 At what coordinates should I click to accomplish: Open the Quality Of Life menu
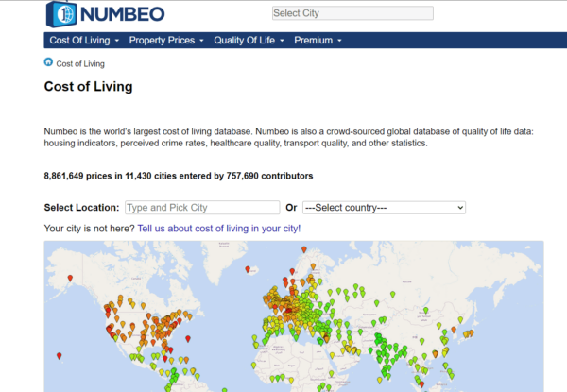click(249, 41)
